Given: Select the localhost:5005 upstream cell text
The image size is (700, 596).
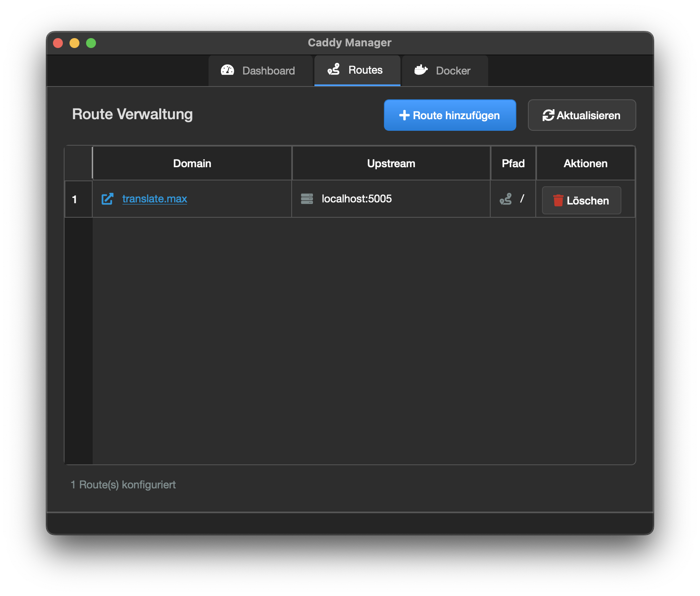Looking at the screenshot, I should click(x=357, y=199).
